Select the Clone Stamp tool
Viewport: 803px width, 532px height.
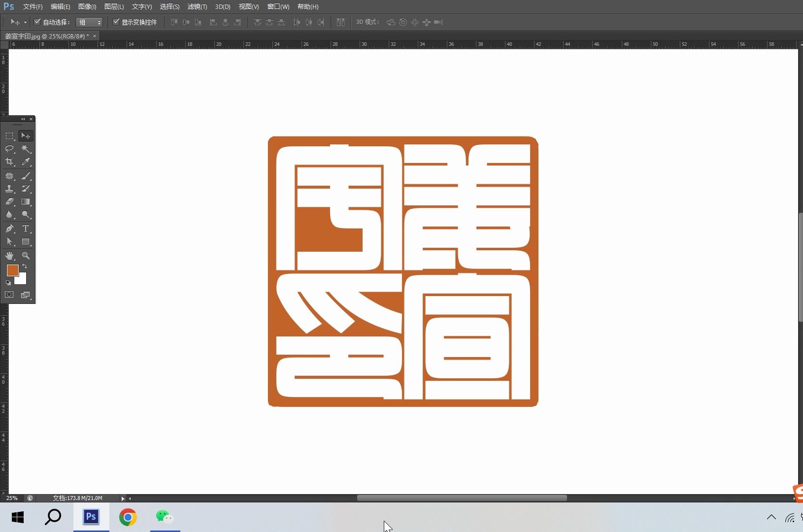(x=9, y=189)
